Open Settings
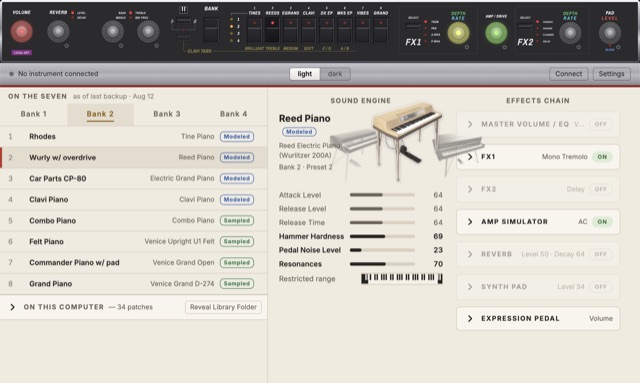This screenshot has width=640, height=383. (x=611, y=74)
